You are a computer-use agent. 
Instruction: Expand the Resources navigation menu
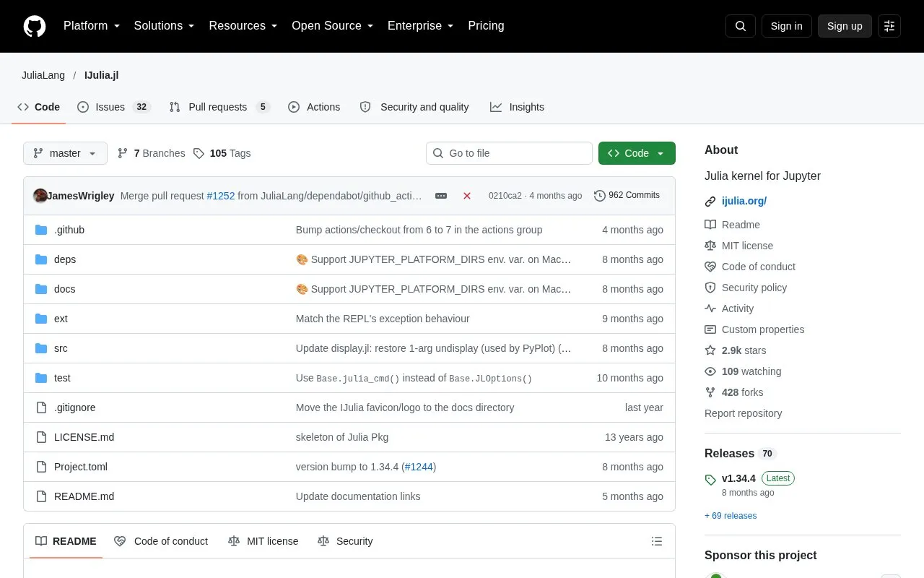pyautogui.click(x=243, y=26)
